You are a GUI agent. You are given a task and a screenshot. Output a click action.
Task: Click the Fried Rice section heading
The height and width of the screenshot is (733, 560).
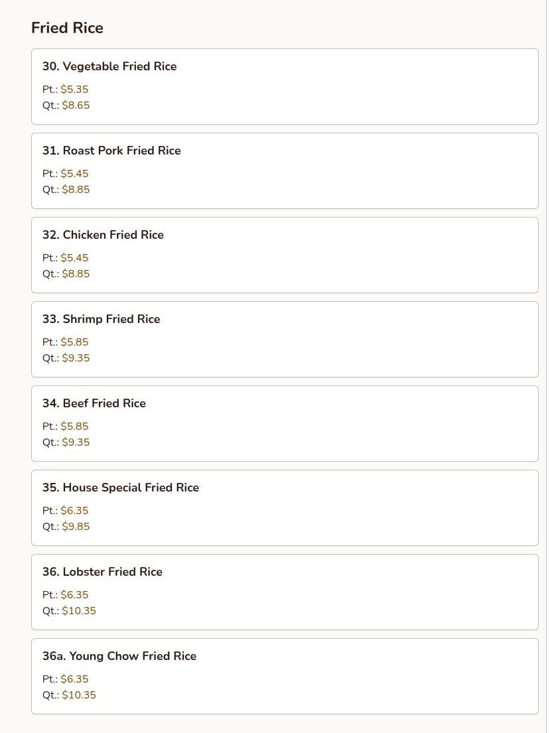coord(67,28)
